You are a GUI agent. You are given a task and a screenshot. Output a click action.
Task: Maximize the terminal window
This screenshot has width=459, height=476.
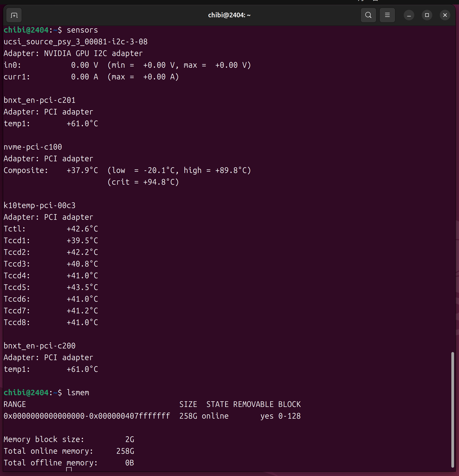[427, 15]
